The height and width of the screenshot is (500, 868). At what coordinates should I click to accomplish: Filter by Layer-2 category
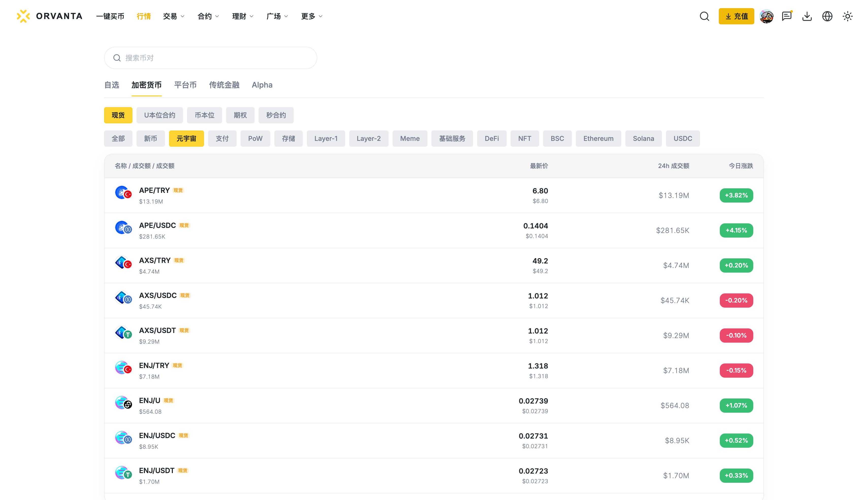369,138
